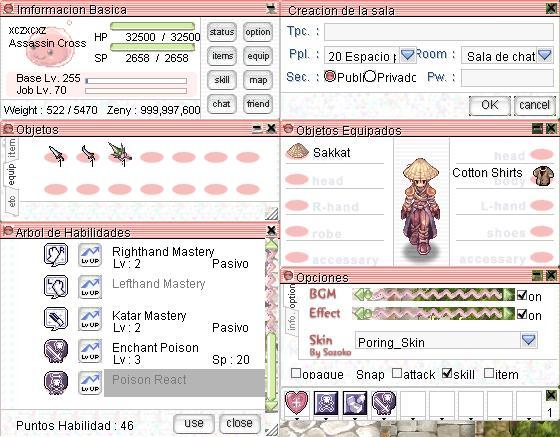Select the Privado security radio button
Viewport: 560px width, 437px height.
click(370, 76)
